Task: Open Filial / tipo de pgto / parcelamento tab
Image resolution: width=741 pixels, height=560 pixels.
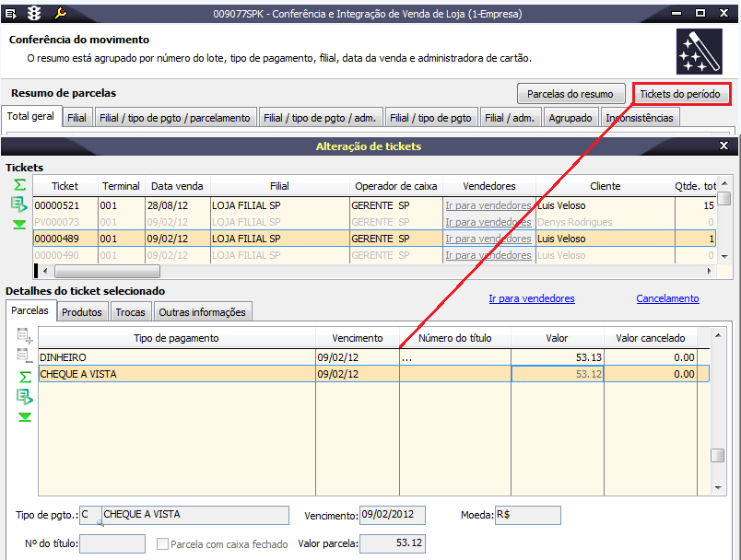Action: click(x=175, y=118)
